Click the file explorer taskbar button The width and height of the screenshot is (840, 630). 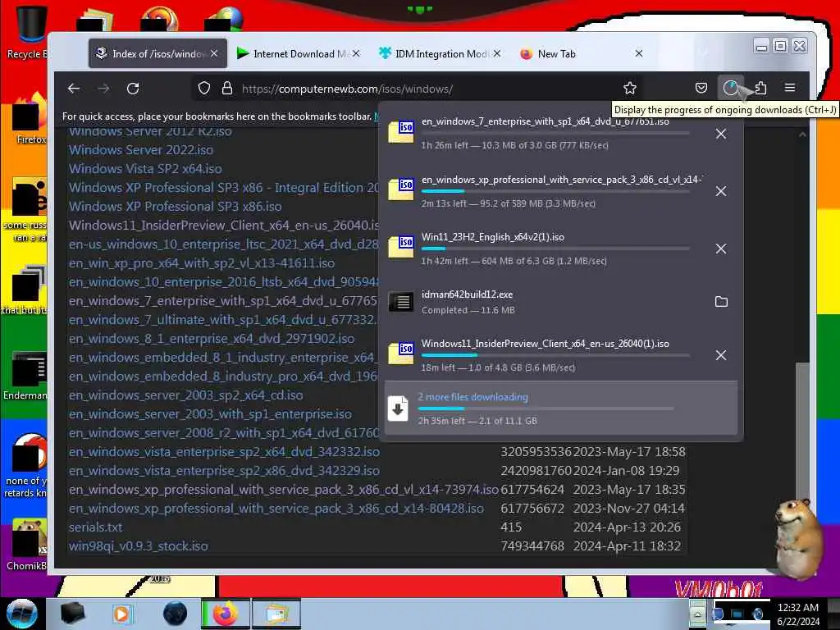(x=276, y=614)
